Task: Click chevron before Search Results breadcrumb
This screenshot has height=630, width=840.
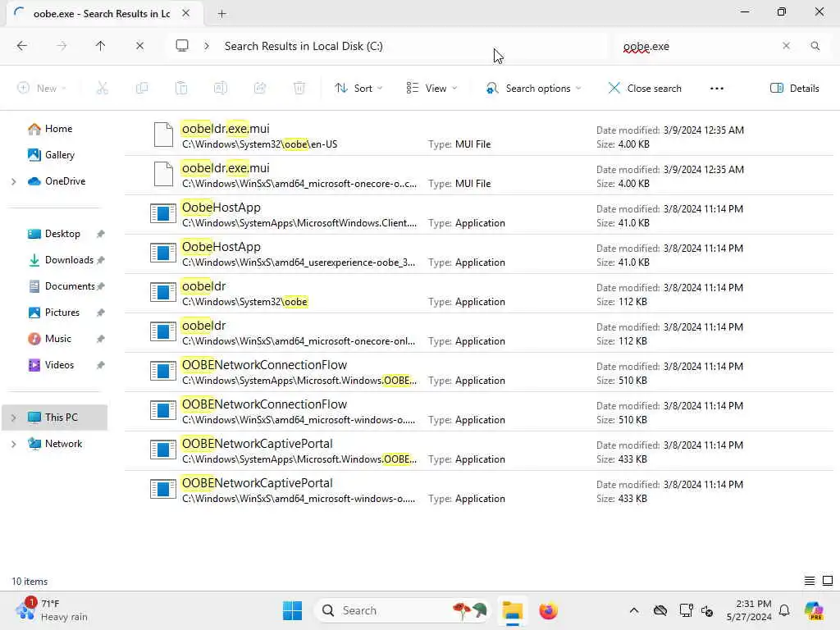Action: click(x=207, y=46)
